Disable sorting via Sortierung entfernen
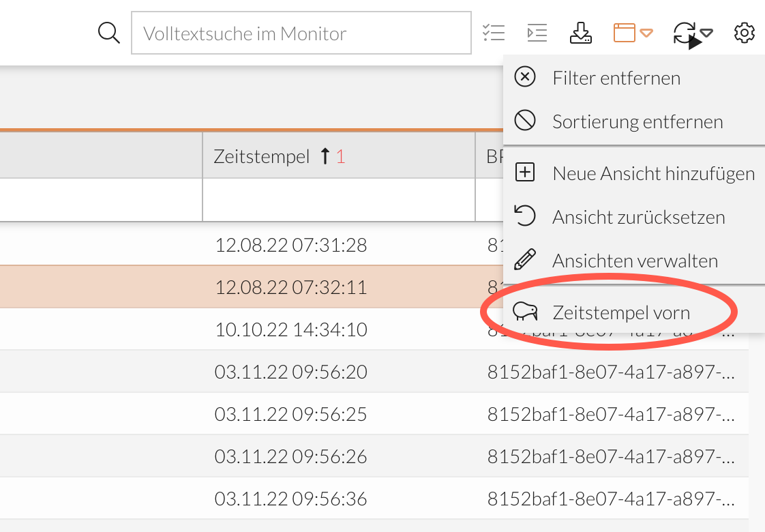The width and height of the screenshot is (765, 532). coord(637,121)
